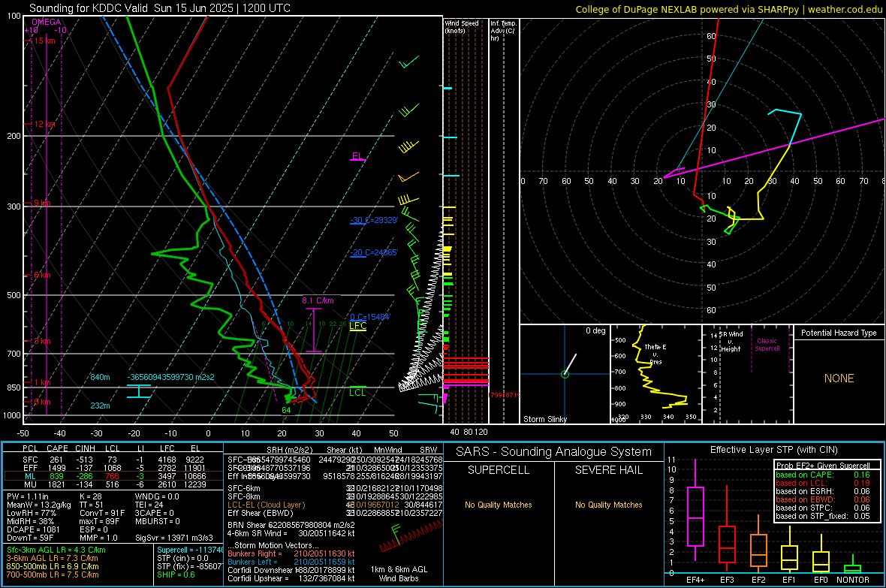Image resolution: width=886 pixels, height=588 pixels.
Task: Click the 'PW = 1.11in' value
Action: point(28,496)
